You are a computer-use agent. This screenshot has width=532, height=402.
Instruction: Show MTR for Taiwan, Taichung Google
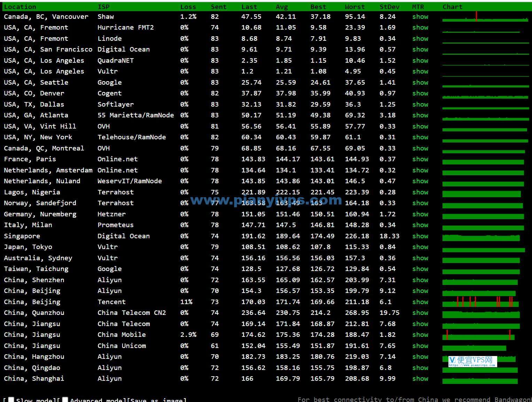point(420,269)
